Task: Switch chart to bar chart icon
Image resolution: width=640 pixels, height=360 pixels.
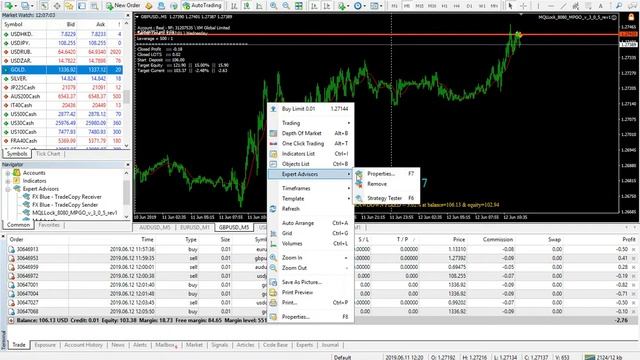Action: 234,6
